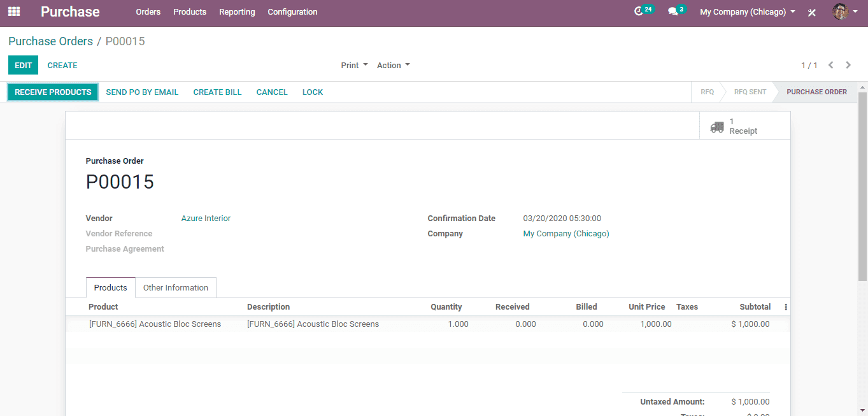Click the debug tools icon
This screenshot has height=416, width=868.
(812, 12)
